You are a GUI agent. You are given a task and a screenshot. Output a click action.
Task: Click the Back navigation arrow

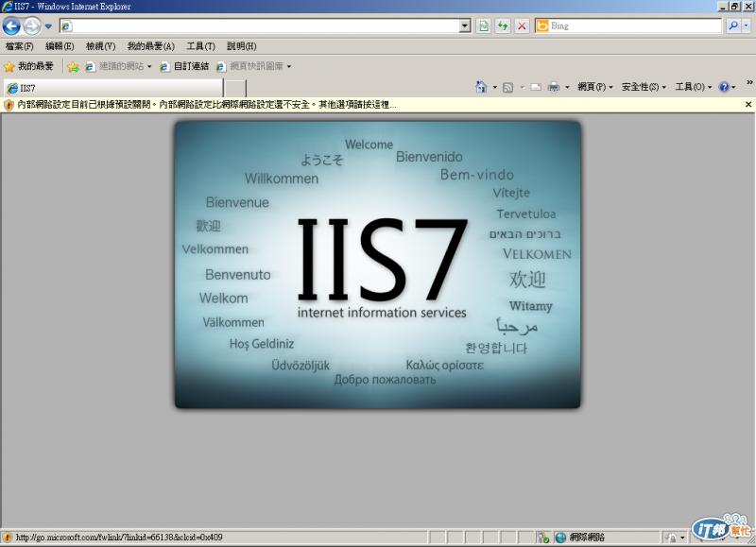[11, 26]
